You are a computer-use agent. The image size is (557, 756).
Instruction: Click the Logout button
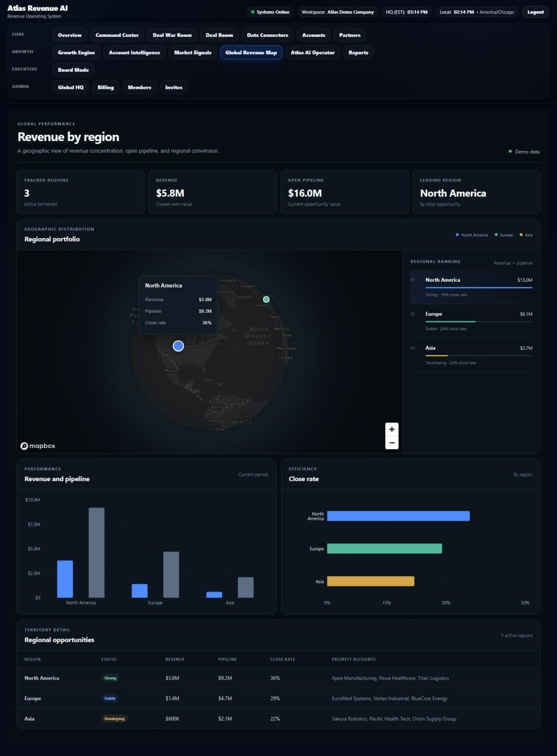pyautogui.click(x=535, y=12)
